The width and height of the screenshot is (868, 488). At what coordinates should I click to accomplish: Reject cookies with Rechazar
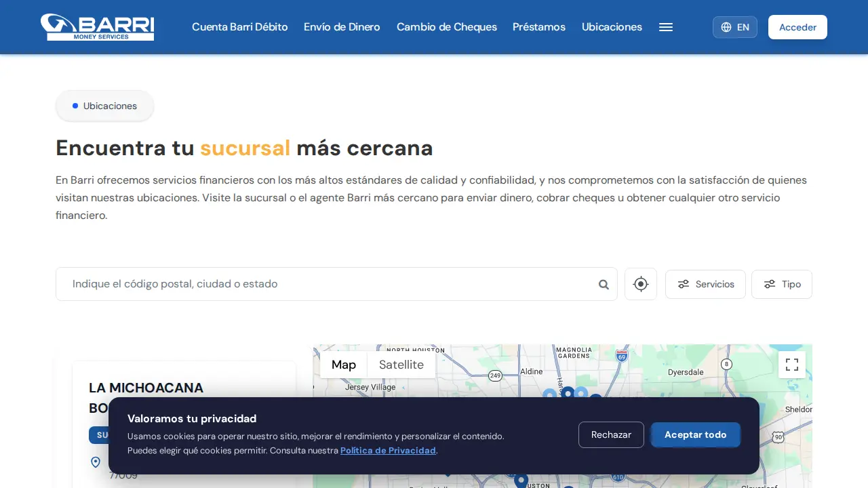pyautogui.click(x=611, y=435)
